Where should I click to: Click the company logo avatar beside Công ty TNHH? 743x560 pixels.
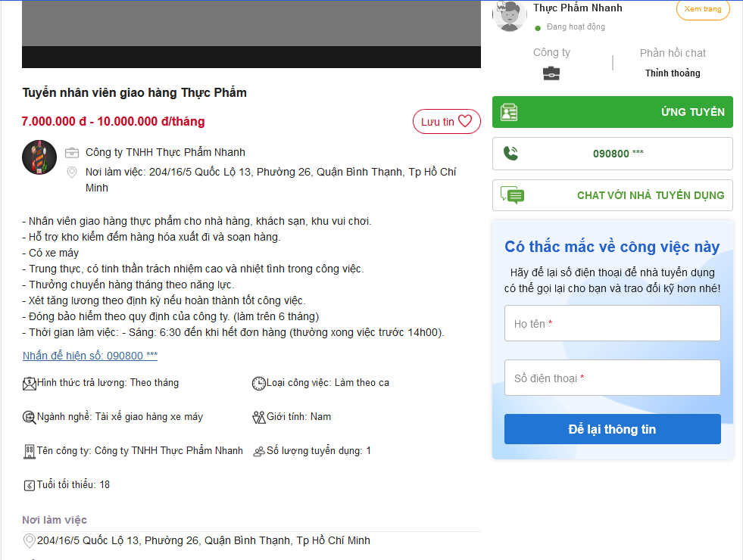tap(39, 157)
